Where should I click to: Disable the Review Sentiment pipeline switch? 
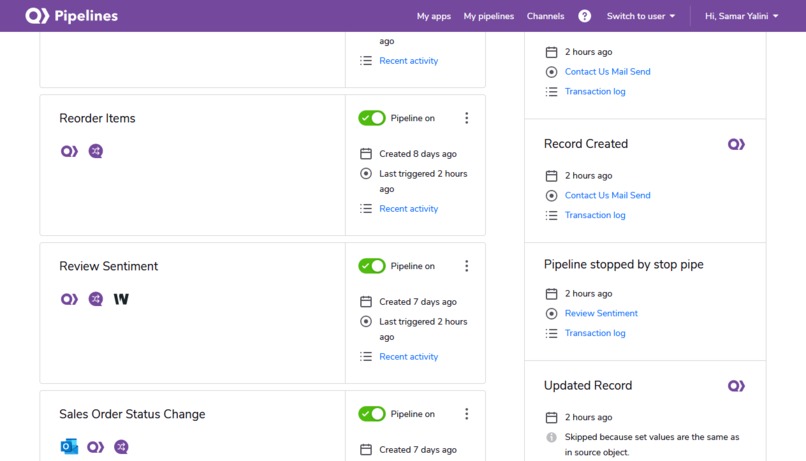[372, 266]
